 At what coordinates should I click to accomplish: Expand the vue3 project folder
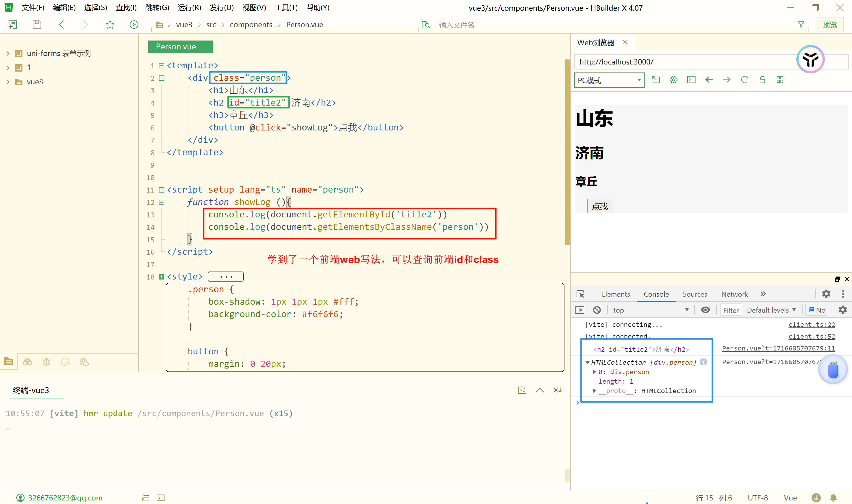click(8, 82)
